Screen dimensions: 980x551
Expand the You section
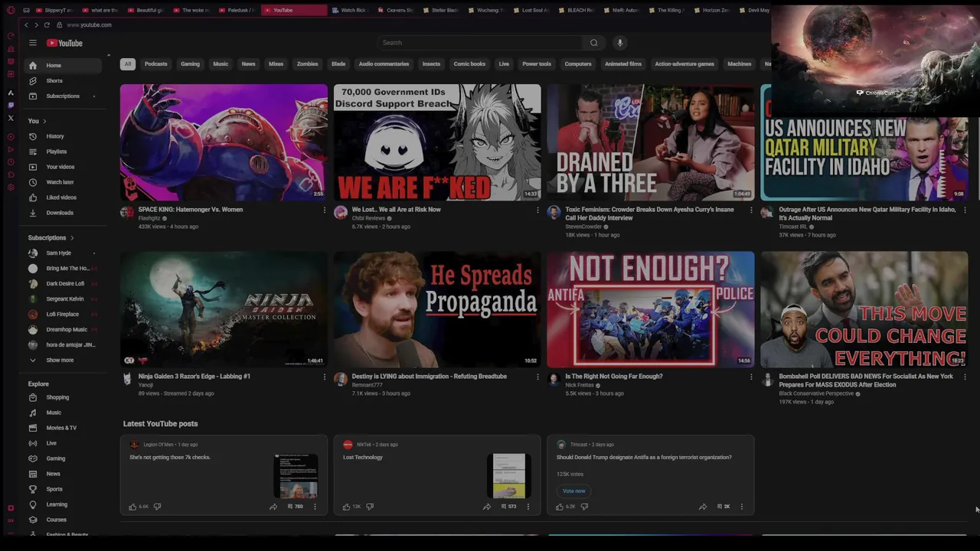tap(38, 121)
